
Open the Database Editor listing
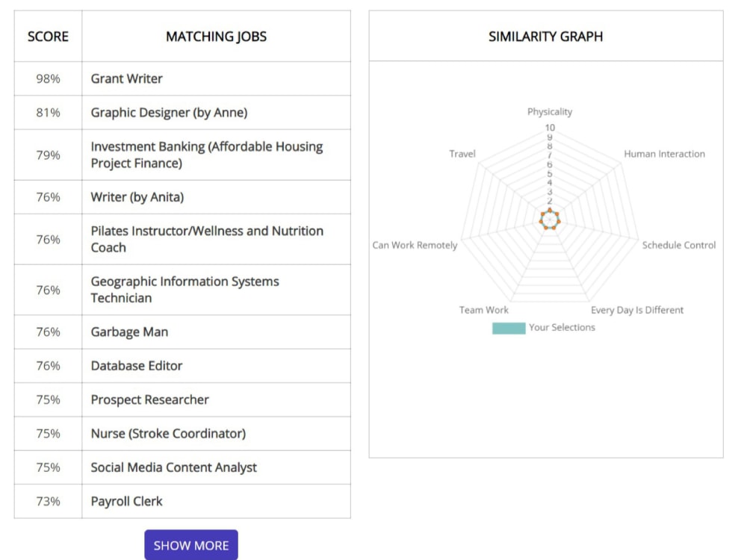pos(137,365)
